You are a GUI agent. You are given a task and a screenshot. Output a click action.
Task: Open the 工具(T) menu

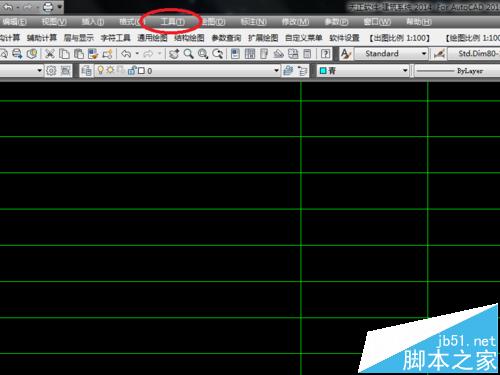pos(172,22)
